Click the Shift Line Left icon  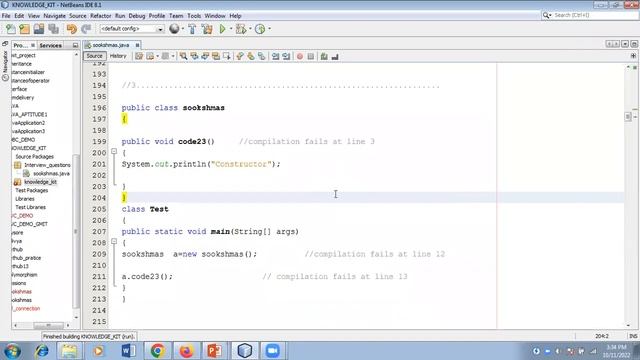tap(276, 56)
